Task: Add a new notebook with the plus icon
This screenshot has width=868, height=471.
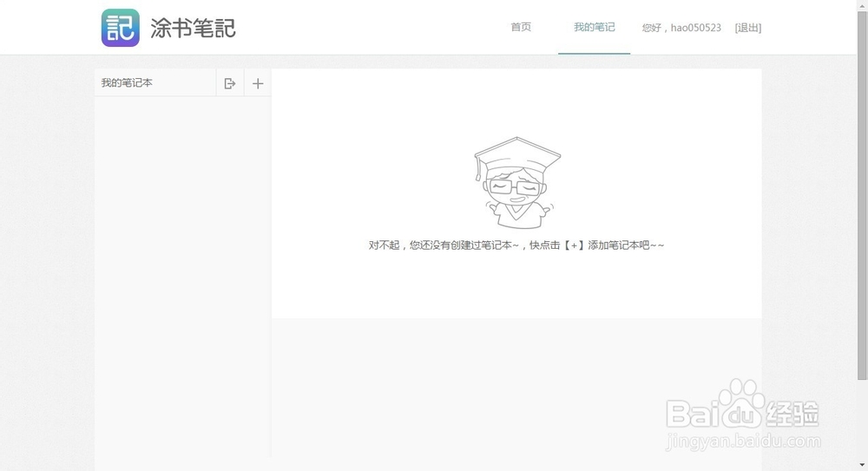Action: [x=258, y=83]
